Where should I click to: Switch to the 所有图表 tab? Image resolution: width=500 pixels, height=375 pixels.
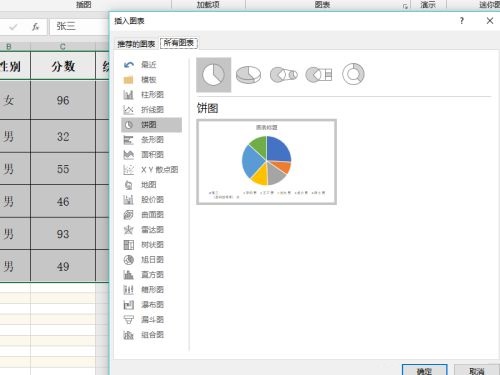click(179, 43)
